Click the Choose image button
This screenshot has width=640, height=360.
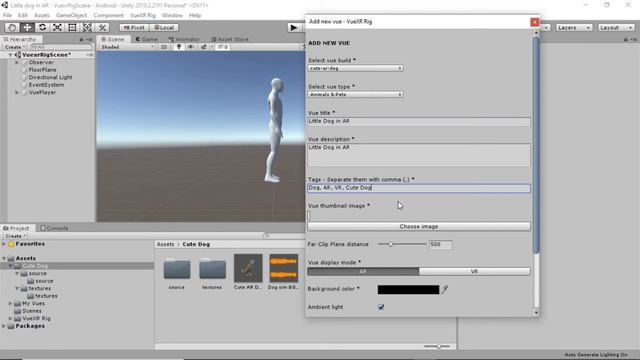coord(419,227)
